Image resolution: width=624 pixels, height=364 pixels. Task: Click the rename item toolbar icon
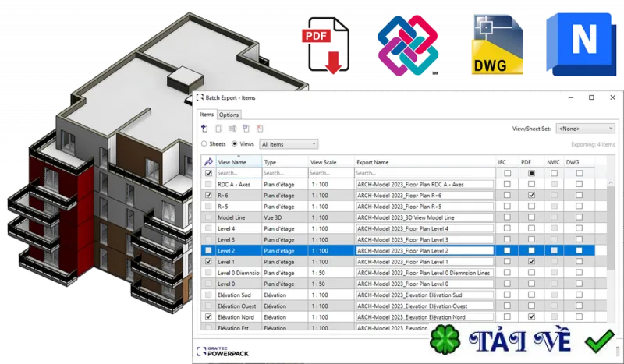[x=232, y=128]
